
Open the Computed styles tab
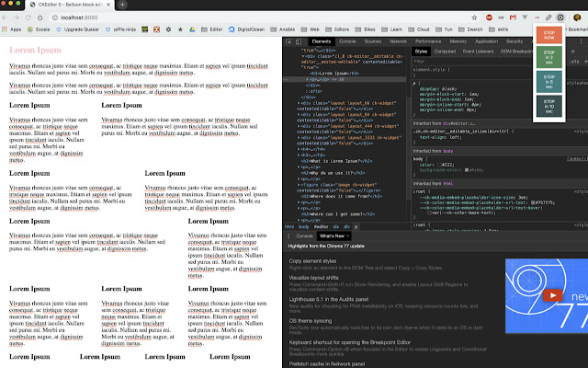coord(445,52)
